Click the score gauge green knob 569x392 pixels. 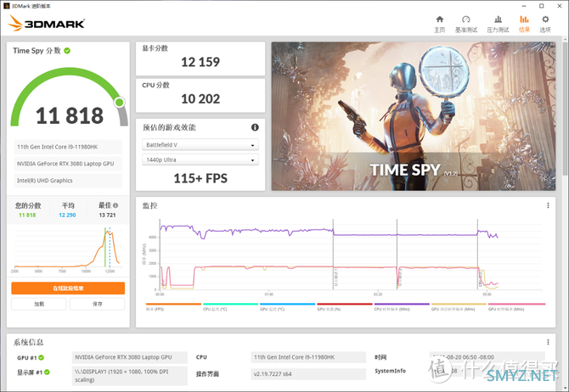120,103
